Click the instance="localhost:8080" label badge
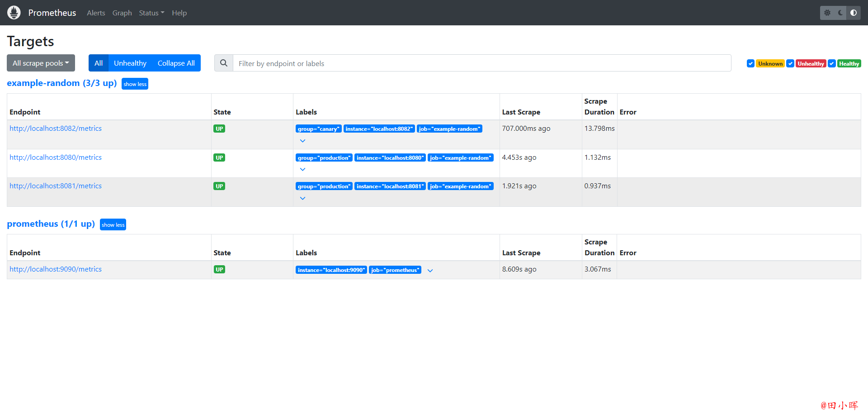This screenshot has width=868, height=420. pyautogui.click(x=390, y=158)
